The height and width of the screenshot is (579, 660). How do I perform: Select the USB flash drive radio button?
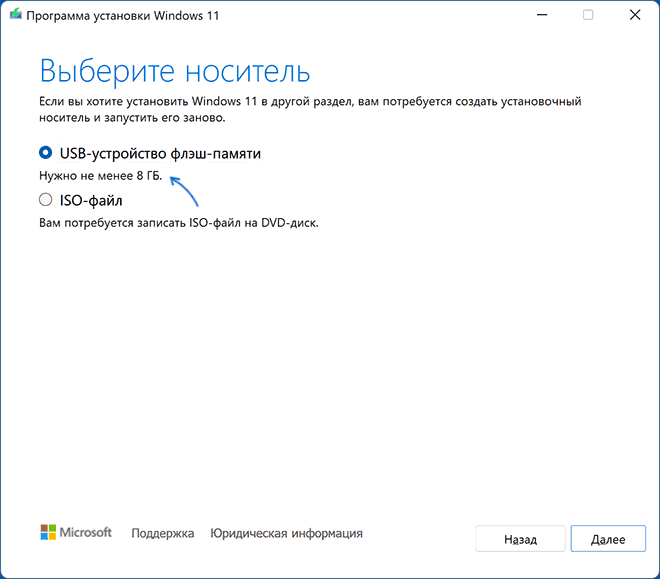pos(45,153)
